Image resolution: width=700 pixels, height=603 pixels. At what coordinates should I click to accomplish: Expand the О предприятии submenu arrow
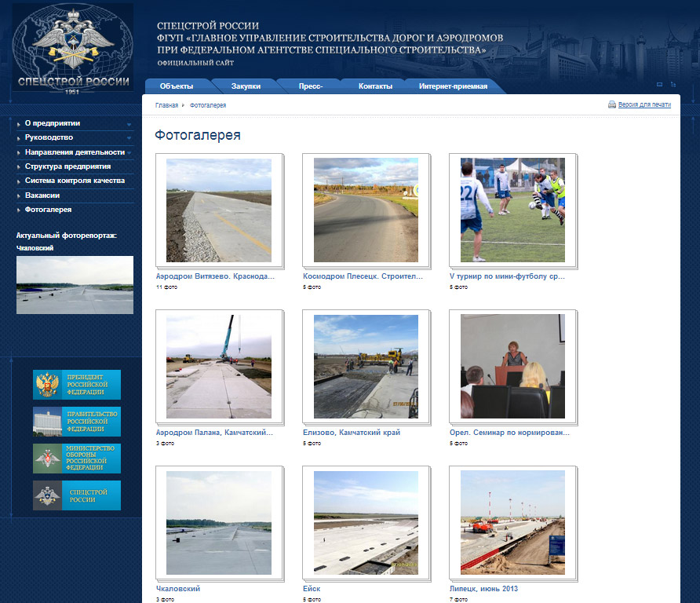coord(129,124)
